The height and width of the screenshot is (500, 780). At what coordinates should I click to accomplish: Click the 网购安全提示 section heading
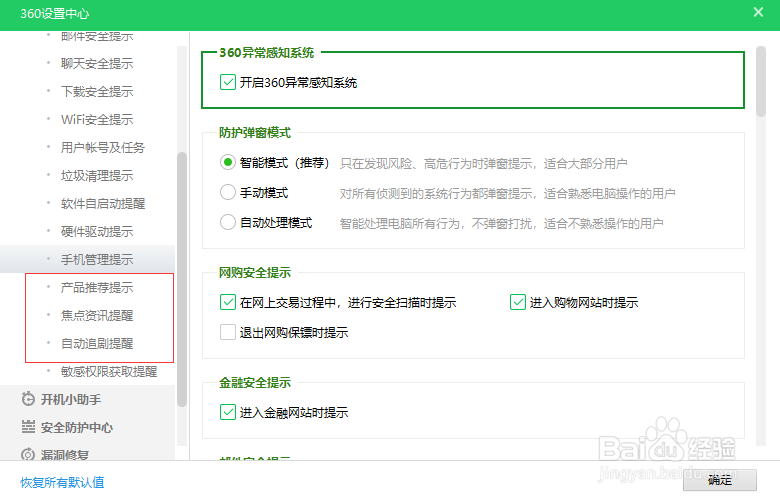click(x=255, y=273)
